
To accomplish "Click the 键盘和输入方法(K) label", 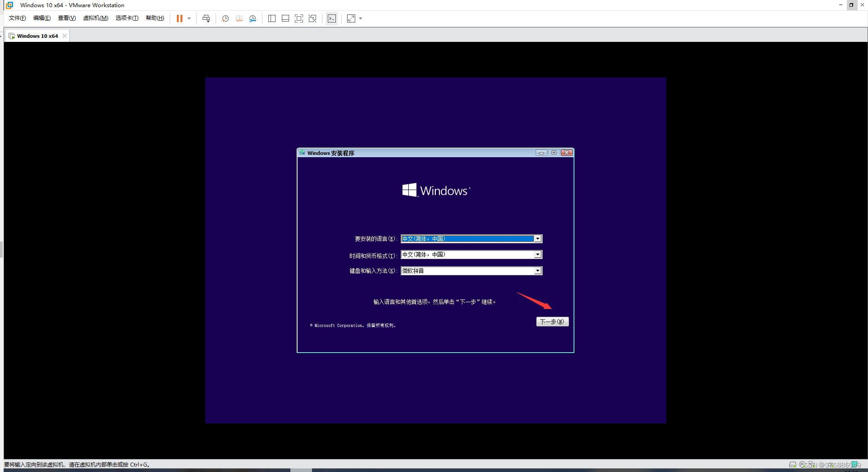I will (x=373, y=271).
